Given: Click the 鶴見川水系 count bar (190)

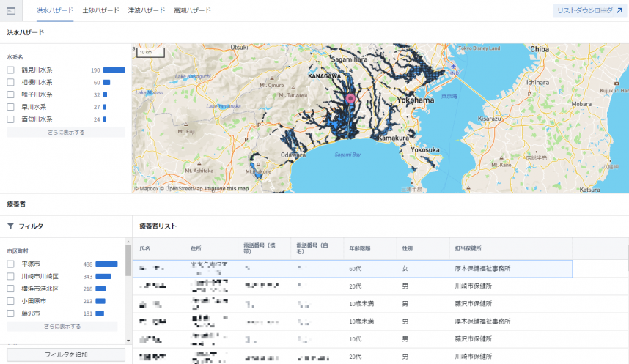Looking at the screenshot, I should (114, 70).
